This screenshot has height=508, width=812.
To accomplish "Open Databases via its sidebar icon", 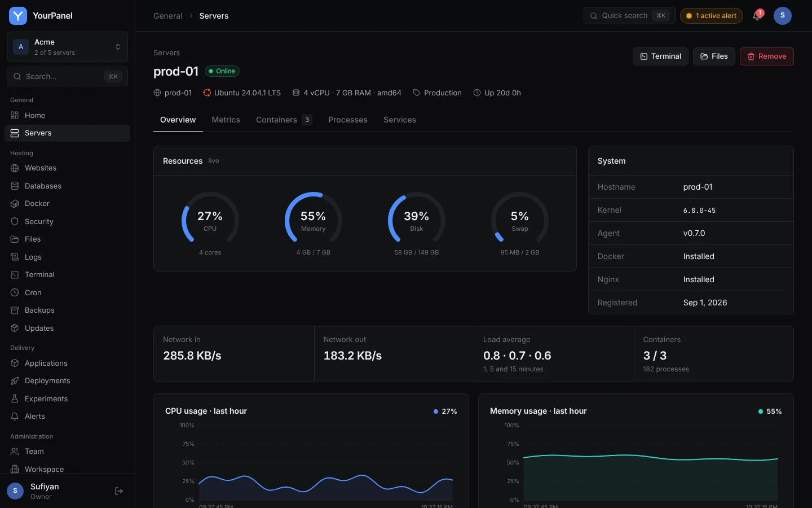I will [15, 186].
